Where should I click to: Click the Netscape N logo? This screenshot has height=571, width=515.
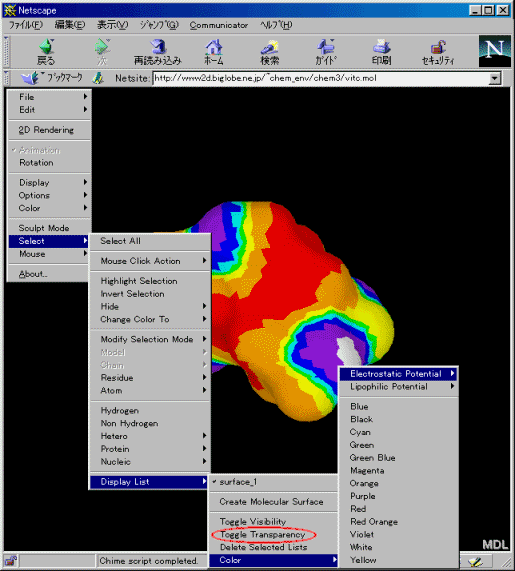495,51
